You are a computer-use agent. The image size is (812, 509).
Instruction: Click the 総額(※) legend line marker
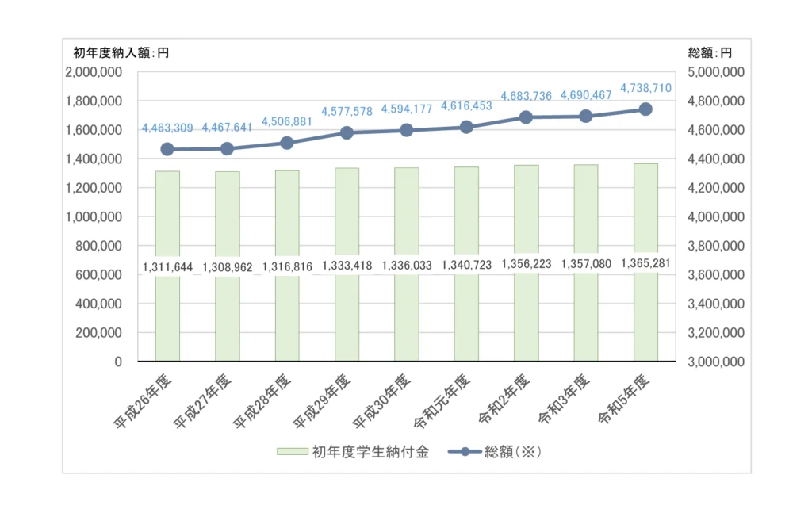click(x=465, y=452)
